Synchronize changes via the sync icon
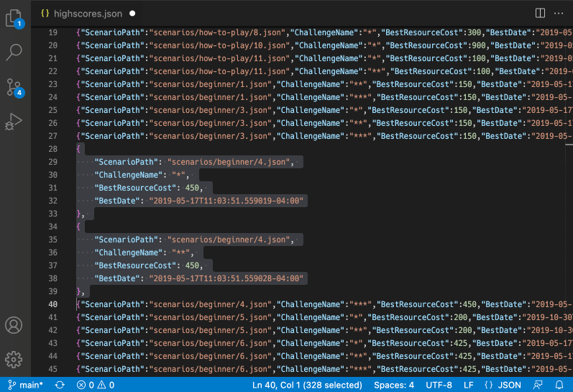Image resolution: width=573 pixels, height=392 pixels. point(60,385)
